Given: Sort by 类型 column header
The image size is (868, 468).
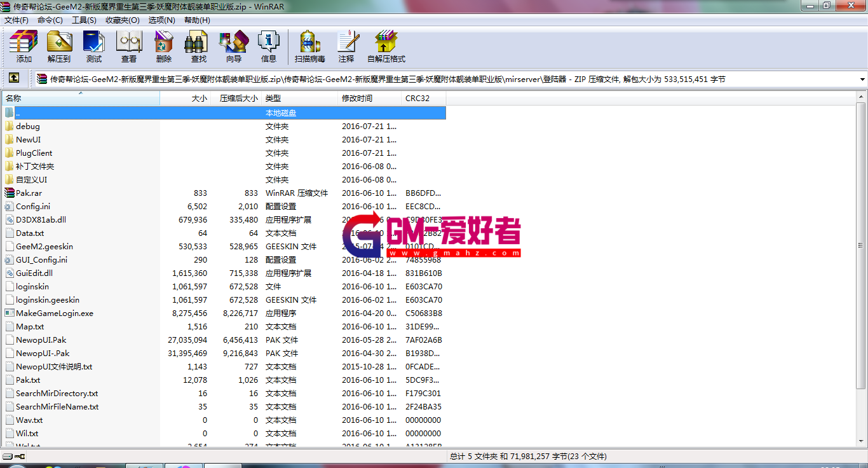Looking at the screenshot, I should click(x=299, y=99).
